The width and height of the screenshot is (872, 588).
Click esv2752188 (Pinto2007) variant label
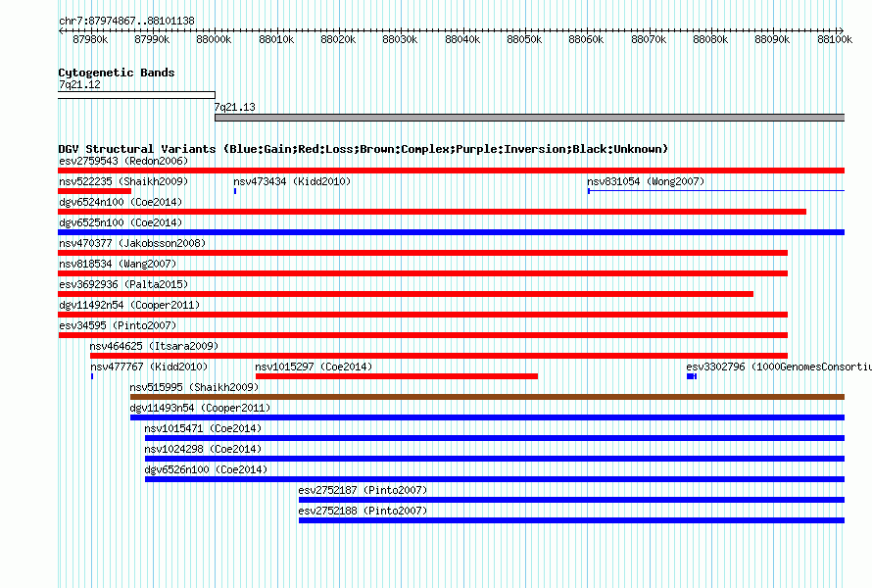363,511
